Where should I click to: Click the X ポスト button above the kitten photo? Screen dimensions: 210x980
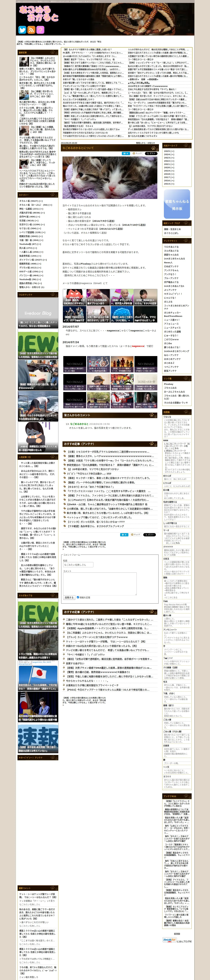[x=151, y=153]
